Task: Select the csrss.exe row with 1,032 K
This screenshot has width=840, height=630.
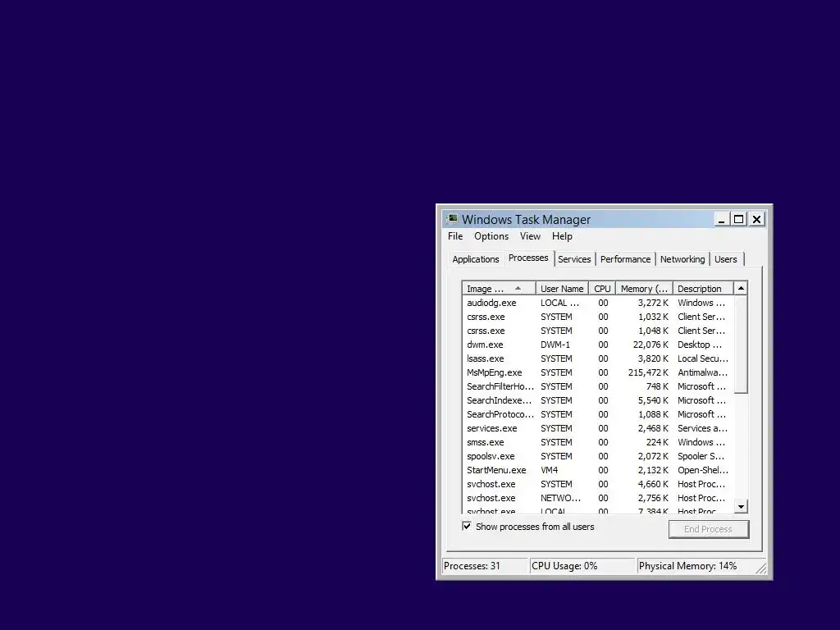Action: 598,317
